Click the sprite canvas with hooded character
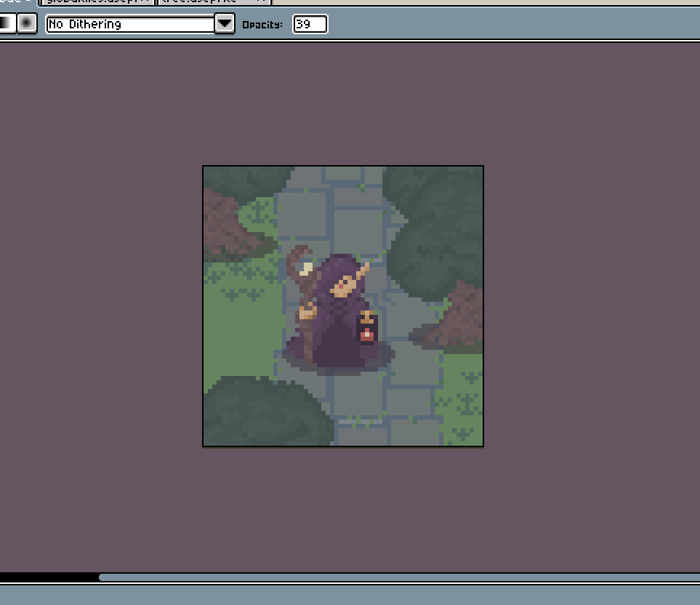Screen dimensions: 700x605 343,306
